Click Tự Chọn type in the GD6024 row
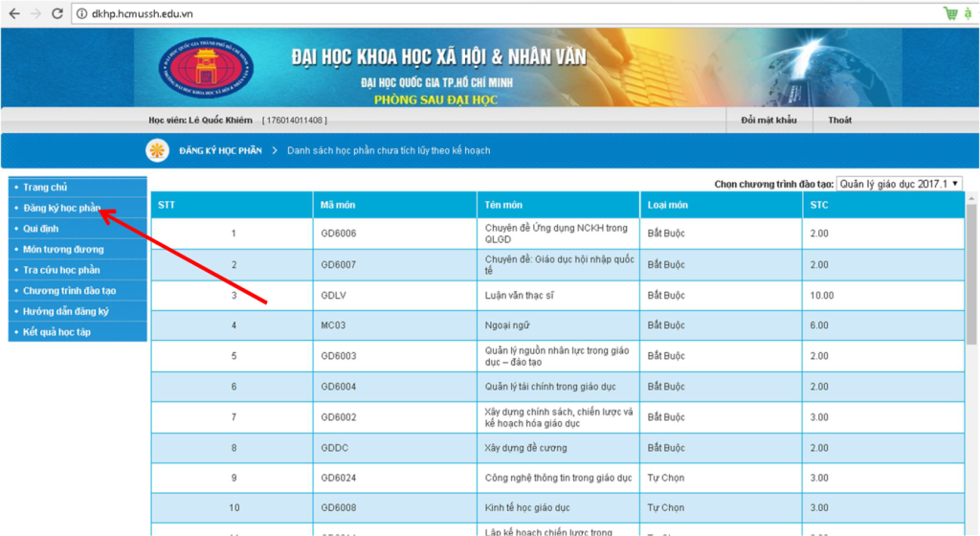 [x=666, y=478]
